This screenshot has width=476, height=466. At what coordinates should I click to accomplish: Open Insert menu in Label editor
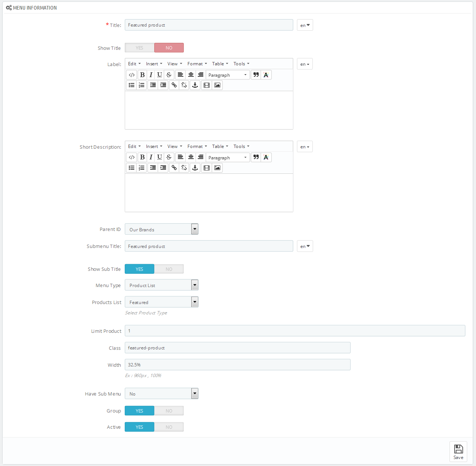154,64
